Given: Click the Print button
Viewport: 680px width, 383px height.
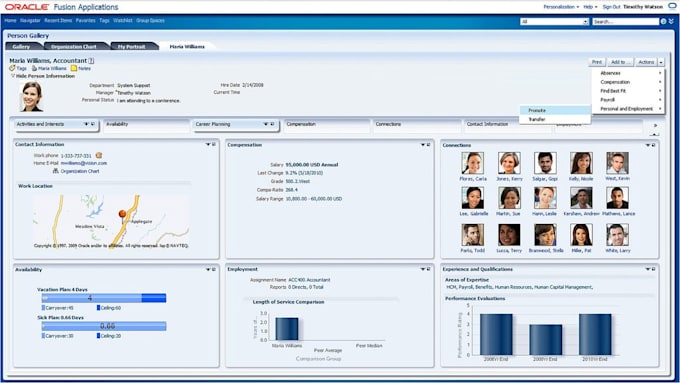Looking at the screenshot, I should point(597,62).
